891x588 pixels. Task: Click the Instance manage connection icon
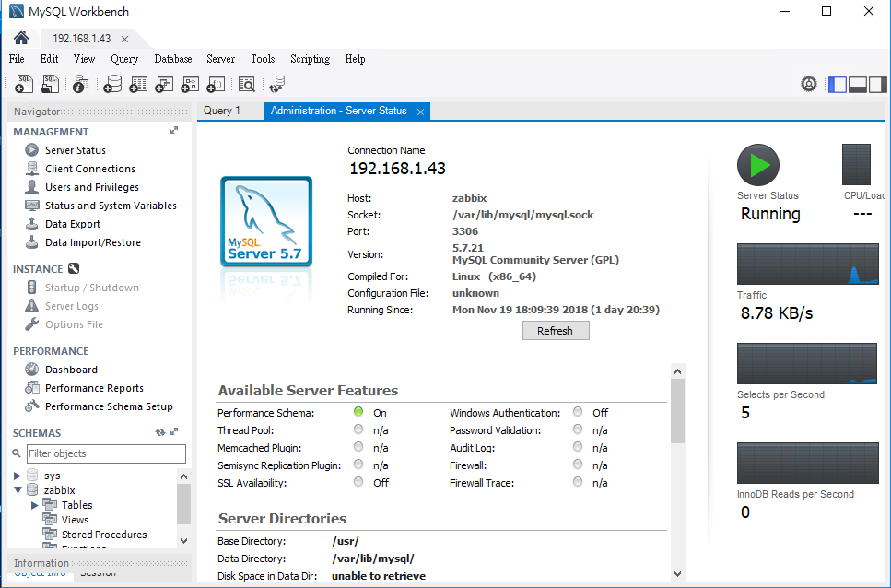click(74, 268)
